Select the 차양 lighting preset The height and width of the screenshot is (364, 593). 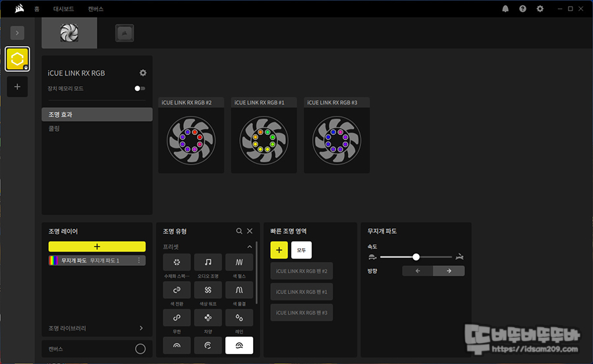(208, 317)
